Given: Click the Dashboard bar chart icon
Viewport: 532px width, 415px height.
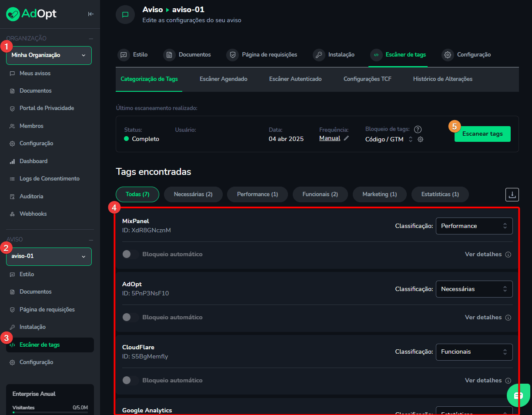Looking at the screenshot, I should 12,161.
